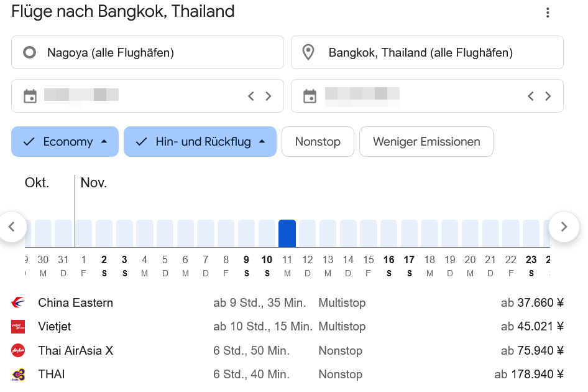Go back a day with return date chevron
The width and height of the screenshot is (588, 392).
pyautogui.click(x=530, y=96)
